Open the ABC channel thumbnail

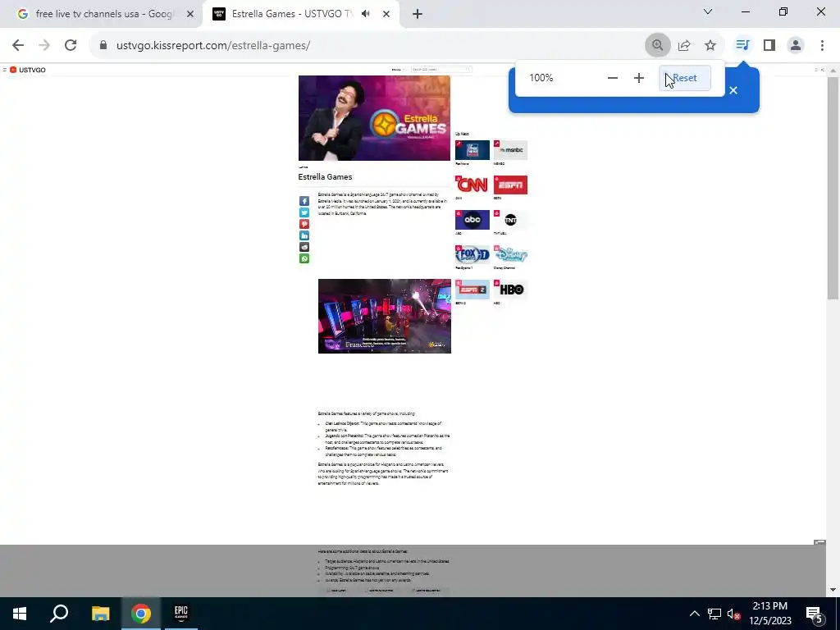(472, 220)
